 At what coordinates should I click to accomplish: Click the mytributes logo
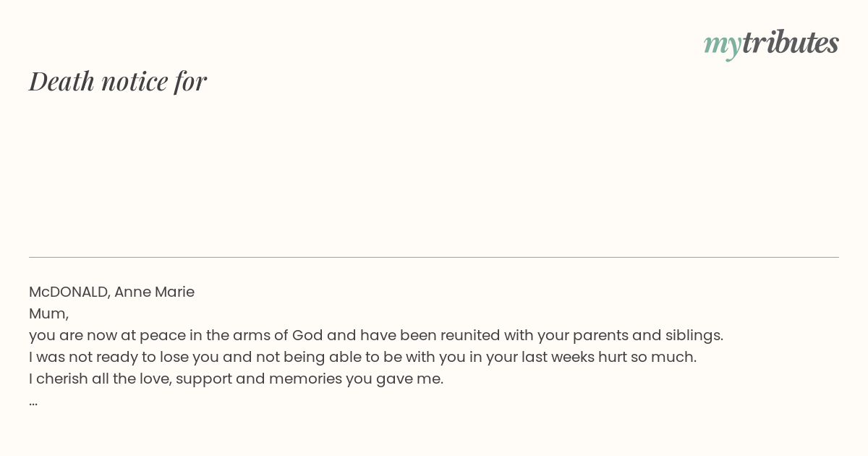pos(771,43)
